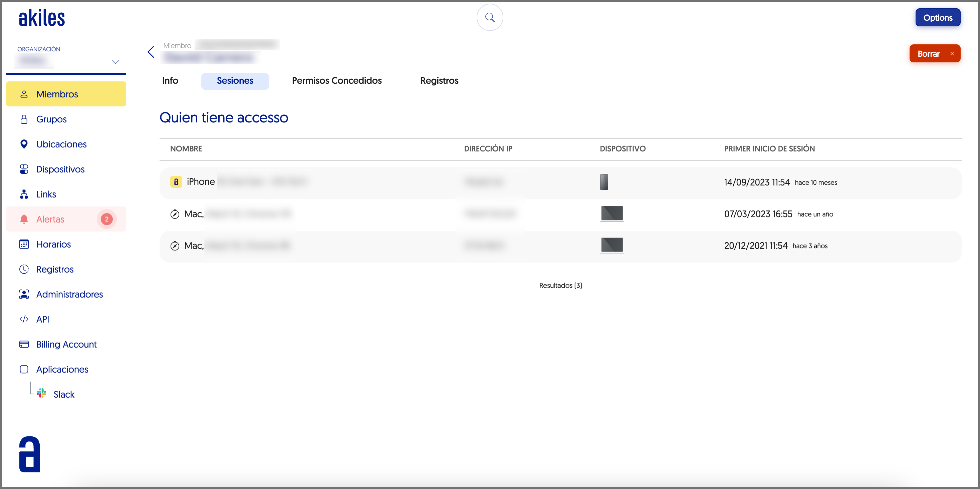The image size is (980, 489).
Task: Click the Alertas badge showing 2
Action: [106, 219]
